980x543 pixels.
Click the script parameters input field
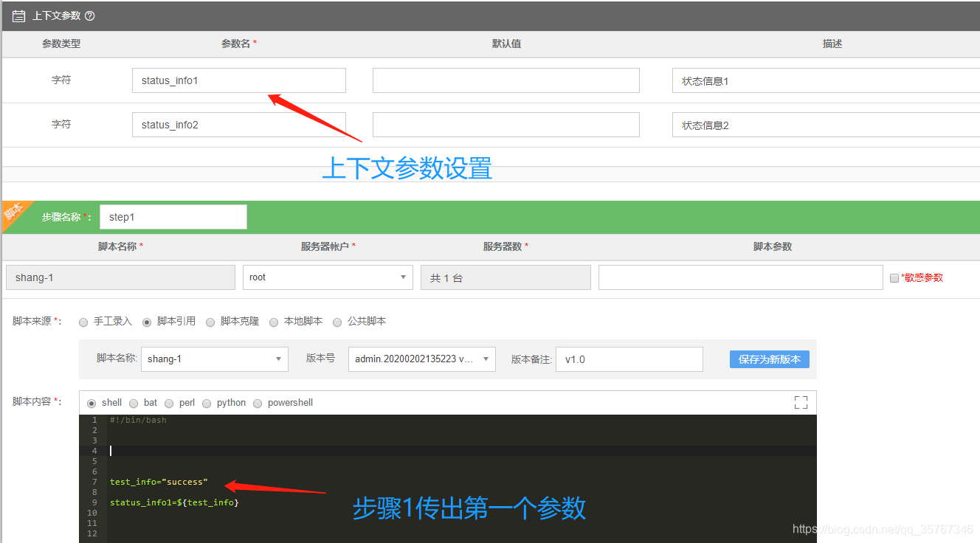tap(741, 277)
